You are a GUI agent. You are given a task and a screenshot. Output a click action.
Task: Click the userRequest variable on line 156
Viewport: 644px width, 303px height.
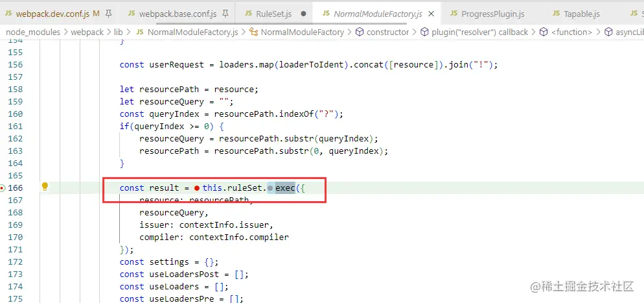point(177,64)
